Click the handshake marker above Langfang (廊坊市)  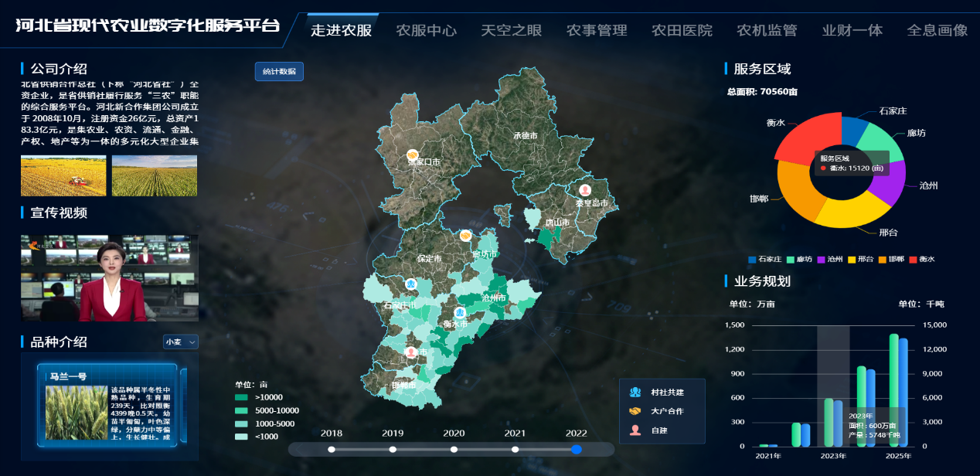pos(465,235)
